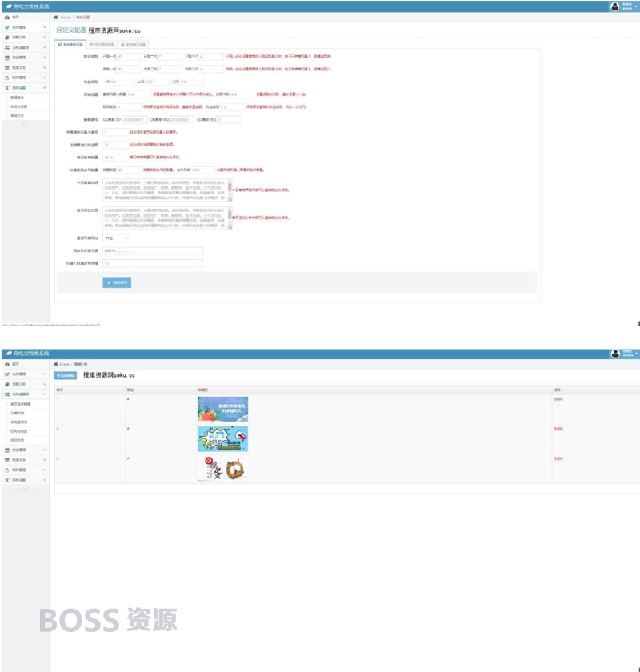Viewport: 640px width, 672px height.
Task: Click blue add button with plus on banner page
Action: (66, 375)
